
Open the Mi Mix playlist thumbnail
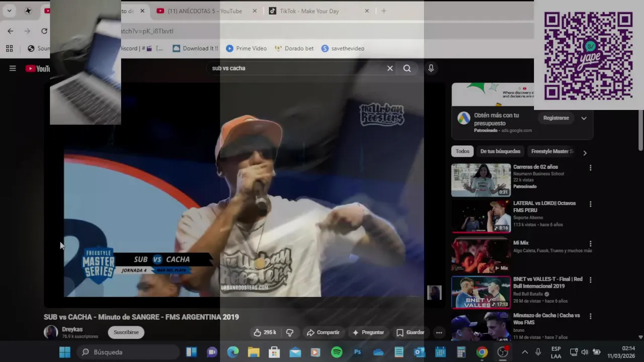[x=481, y=255]
